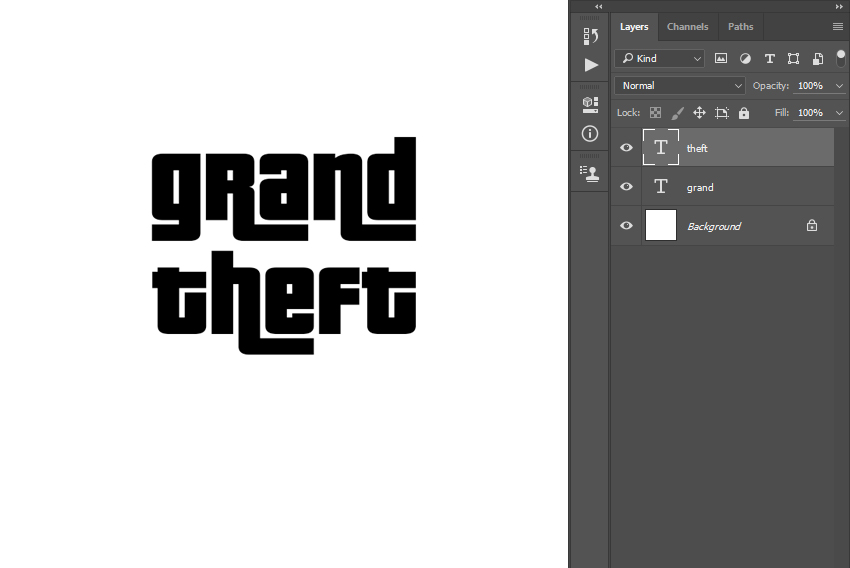
Task: Select the Background layer thumbnail
Action: tap(661, 225)
